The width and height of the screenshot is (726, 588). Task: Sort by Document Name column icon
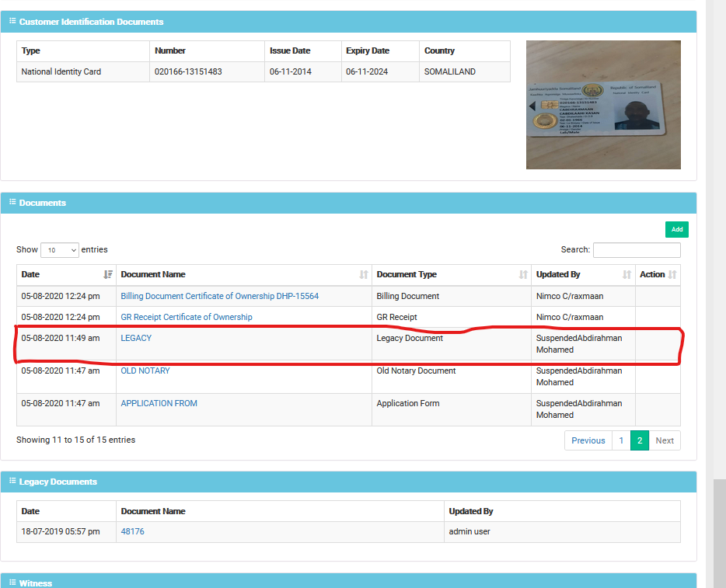click(364, 275)
